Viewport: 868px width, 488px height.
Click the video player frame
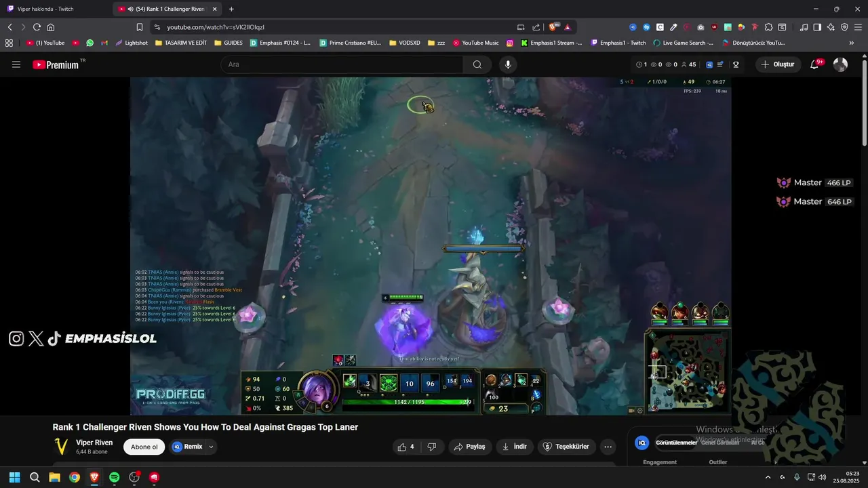point(431,245)
